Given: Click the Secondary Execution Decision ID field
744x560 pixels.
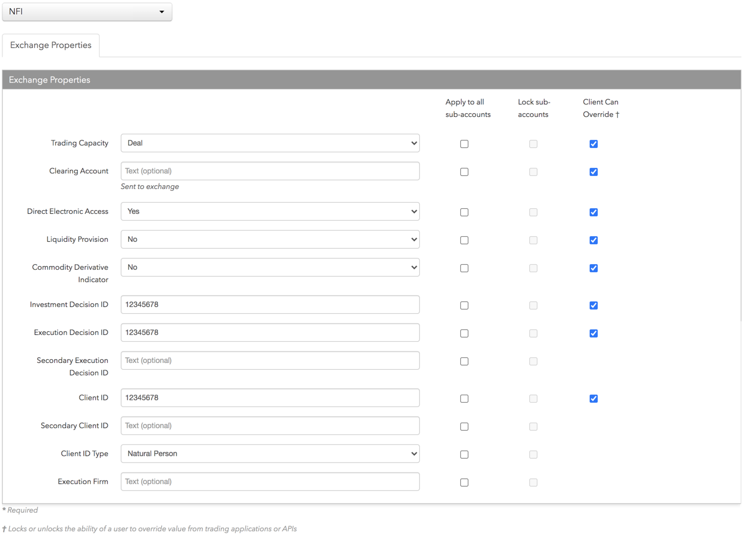Looking at the screenshot, I should click(x=270, y=360).
